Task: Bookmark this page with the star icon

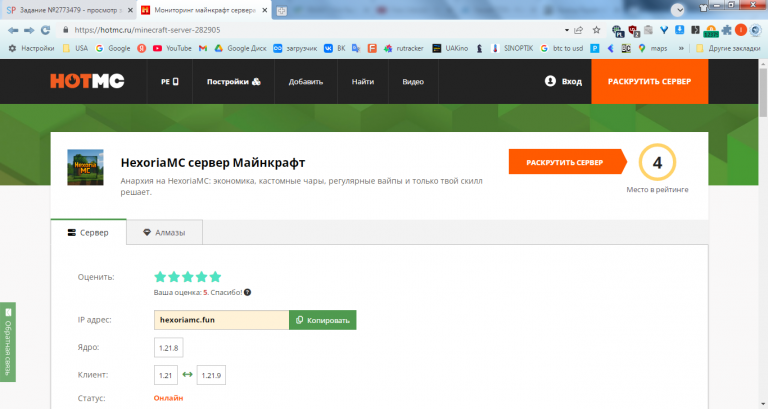Action: 596,30
